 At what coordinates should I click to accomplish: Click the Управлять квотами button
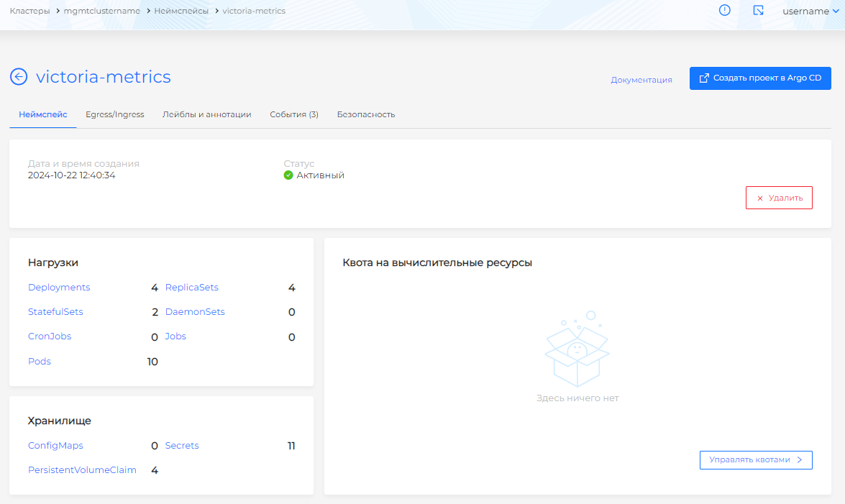coord(755,460)
